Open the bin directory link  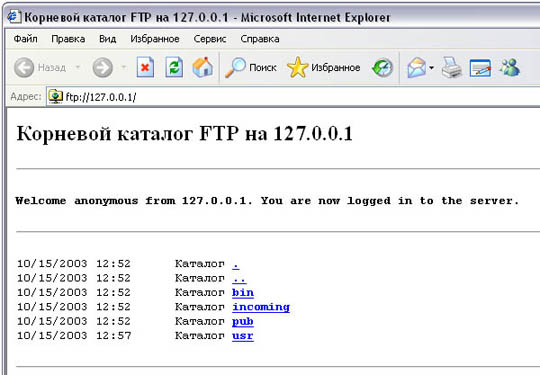pos(243,293)
